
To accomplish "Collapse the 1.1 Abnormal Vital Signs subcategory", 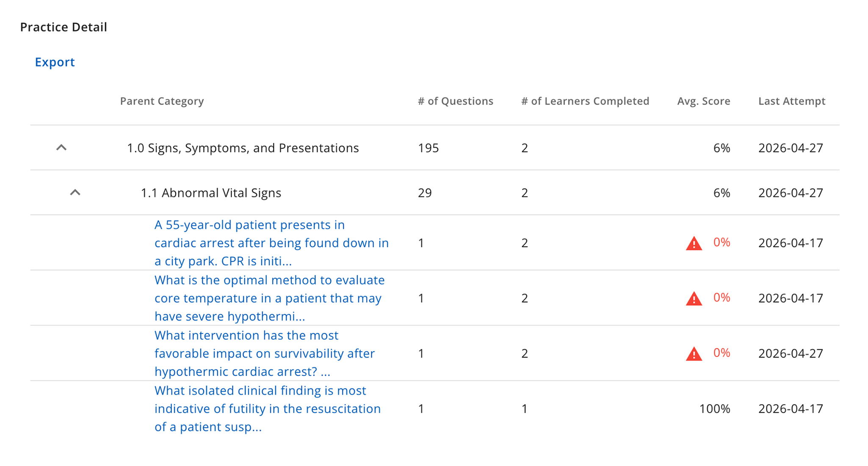I will tap(75, 192).
